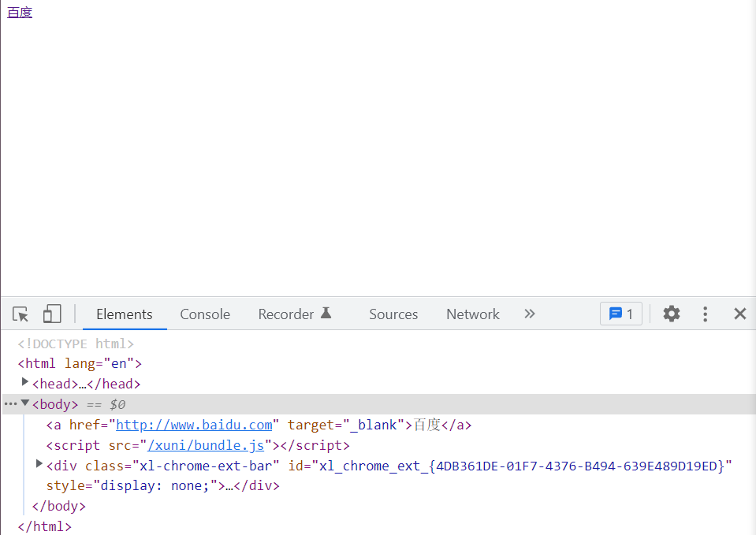
Task: Open the /xuni/bundle.js source link
Action: click(x=206, y=445)
